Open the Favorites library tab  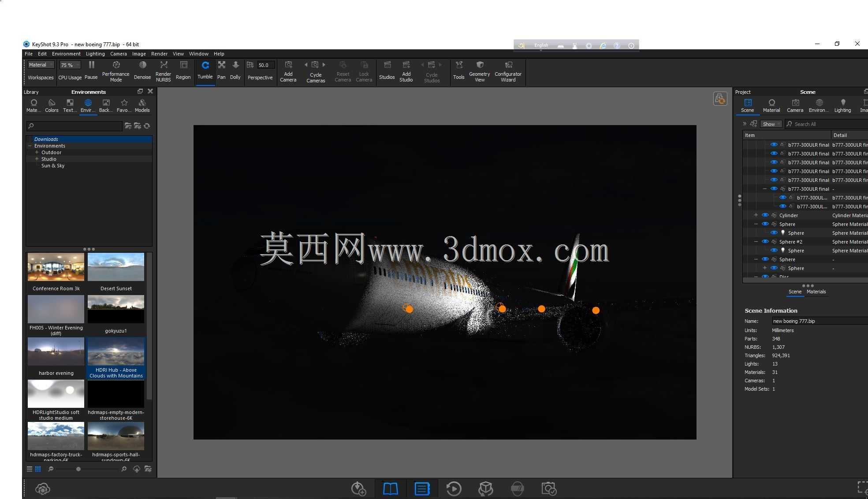[124, 106]
